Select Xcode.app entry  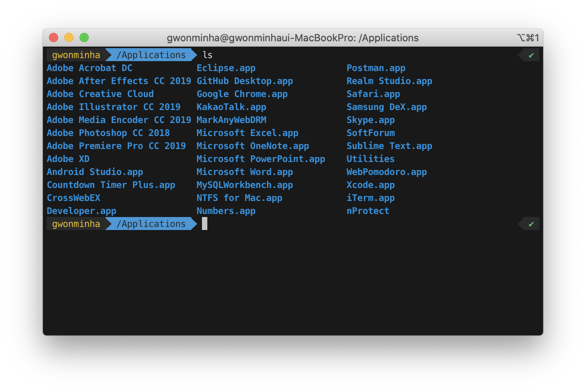click(x=371, y=185)
